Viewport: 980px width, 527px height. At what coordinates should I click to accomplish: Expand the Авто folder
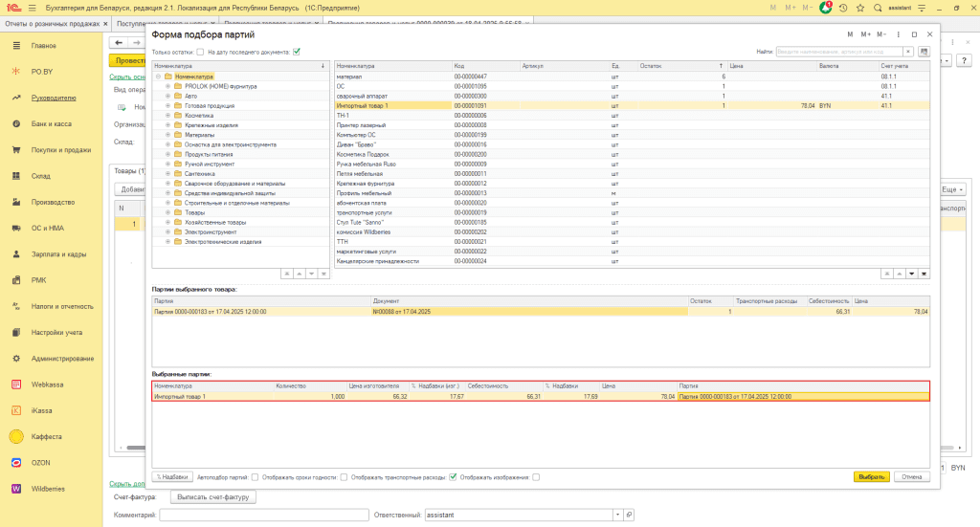(x=167, y=96)
